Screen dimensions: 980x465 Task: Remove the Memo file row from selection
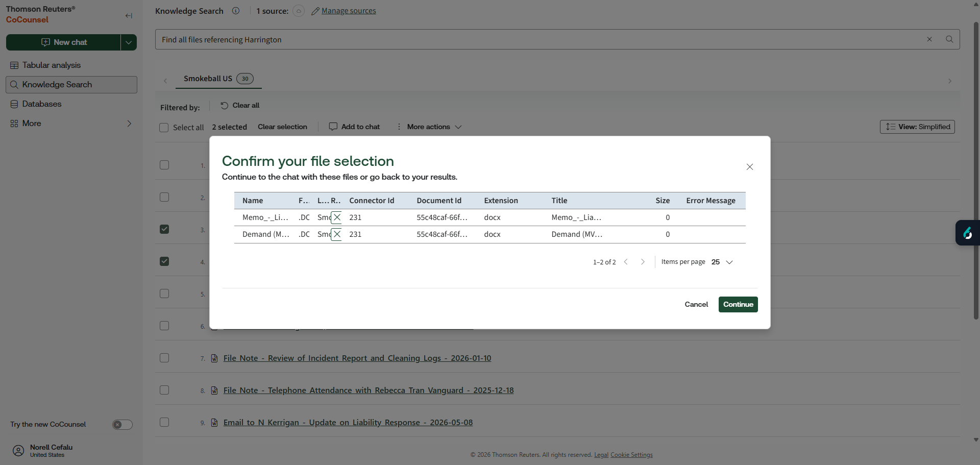[x=337, y=217]
